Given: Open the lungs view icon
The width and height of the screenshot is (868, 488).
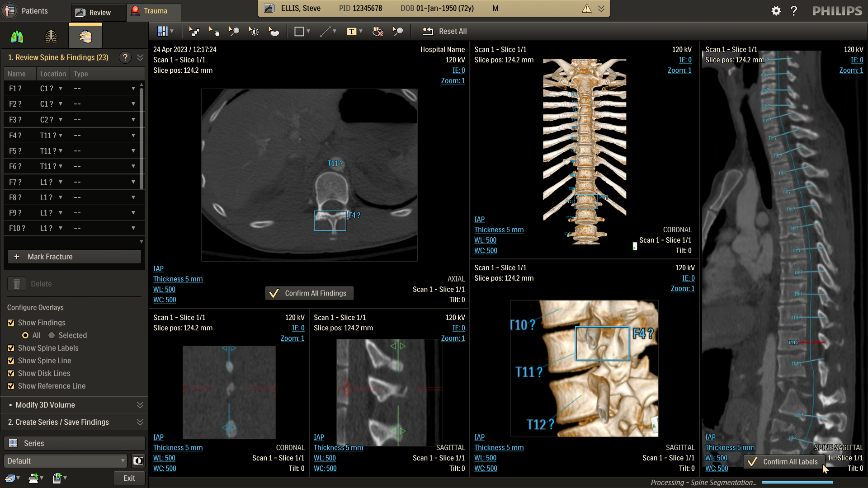Looking at the screenshot, I should pyautogui.click(x=17, y=37).
